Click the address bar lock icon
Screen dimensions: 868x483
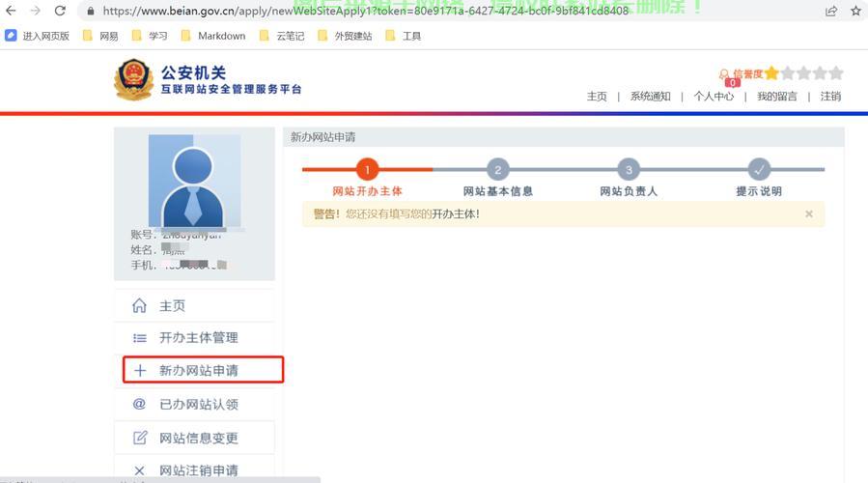pos(91,11)
